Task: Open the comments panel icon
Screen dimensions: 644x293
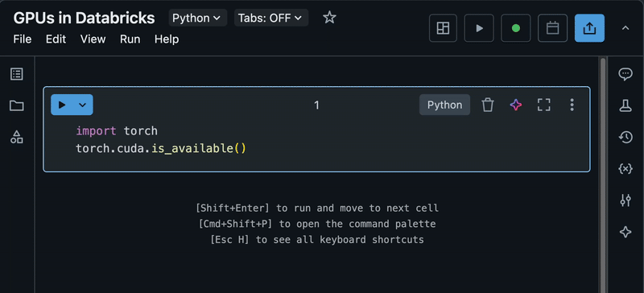Action: click(x=625, y=74)
